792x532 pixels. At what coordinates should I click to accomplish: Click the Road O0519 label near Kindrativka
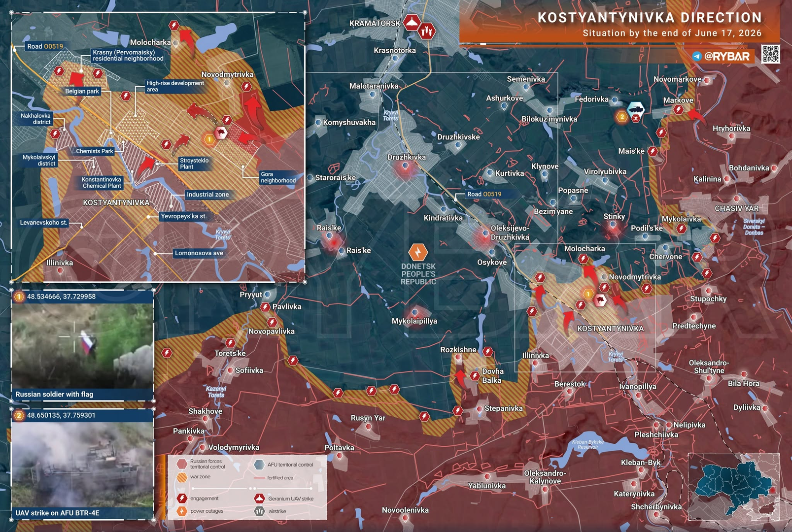pyautogui.click(x=484, y=194)
